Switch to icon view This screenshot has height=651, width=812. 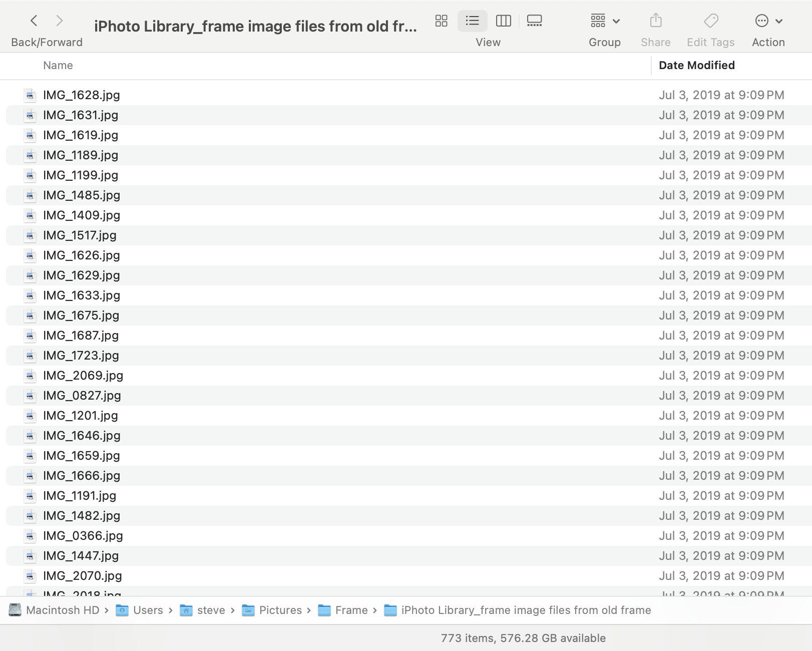click(441, 21)
